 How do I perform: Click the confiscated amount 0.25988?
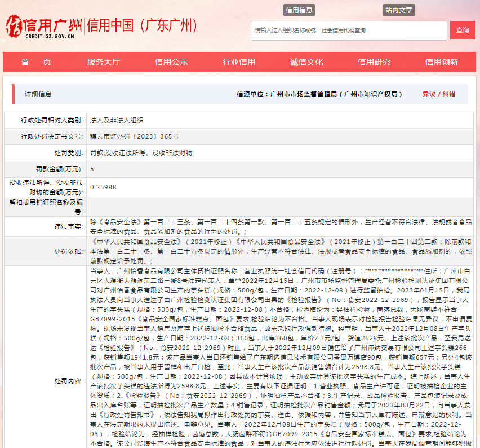[103, 187]
